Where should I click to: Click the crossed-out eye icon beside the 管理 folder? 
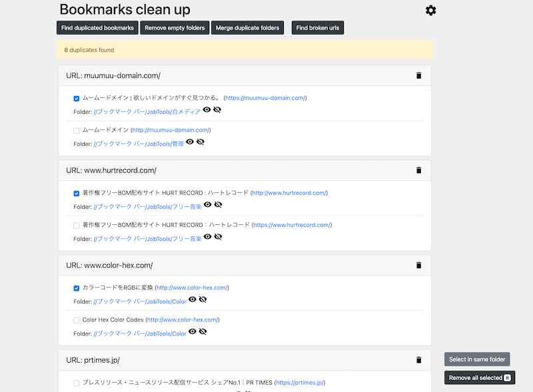click(x=201, y=142)
